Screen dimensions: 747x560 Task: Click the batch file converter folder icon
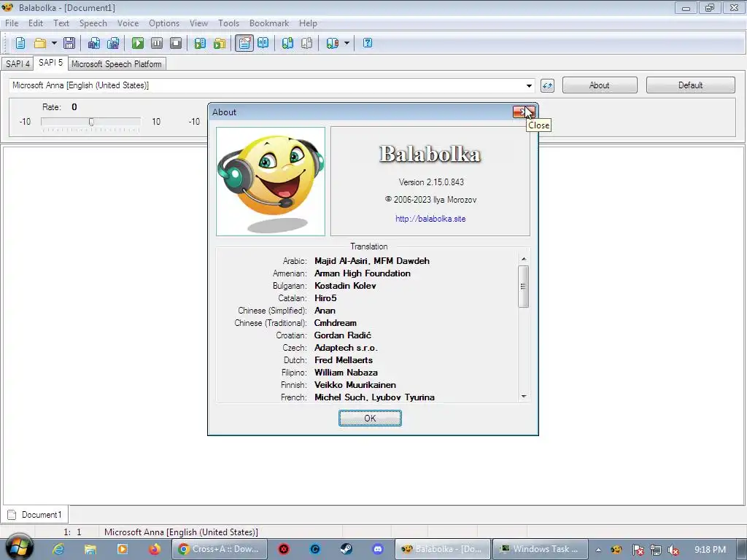220,43
